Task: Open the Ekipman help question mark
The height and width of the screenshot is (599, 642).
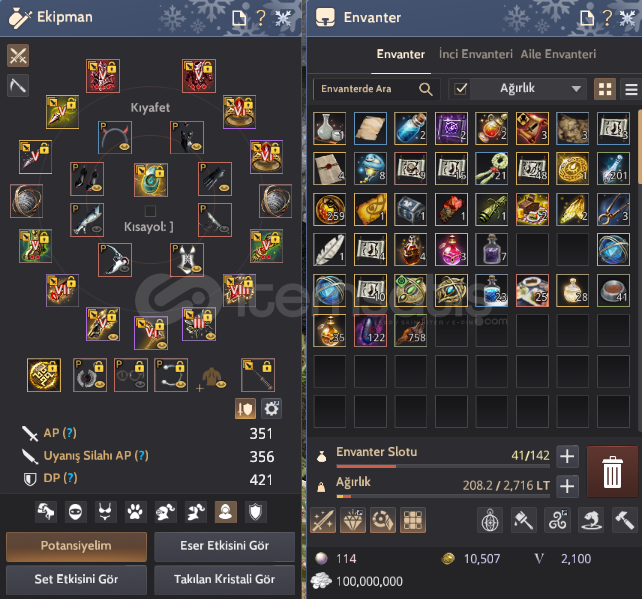Action: point(261,18)
